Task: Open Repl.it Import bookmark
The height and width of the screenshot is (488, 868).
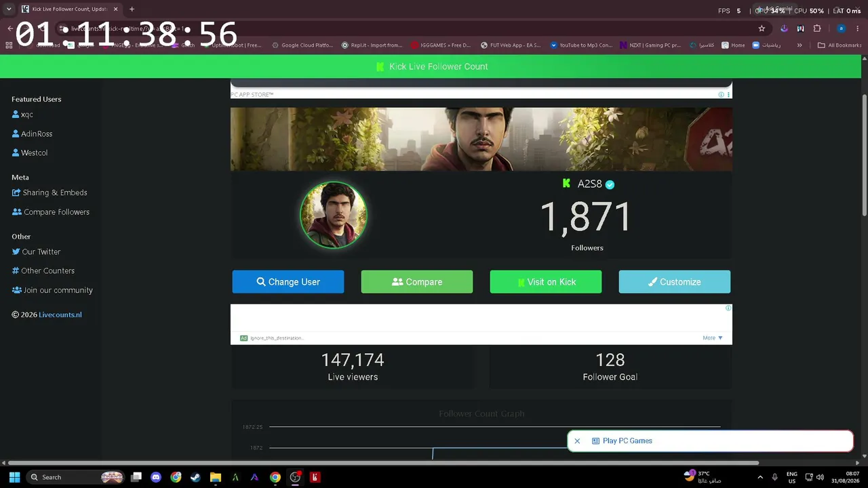Action: click(372, 45)
